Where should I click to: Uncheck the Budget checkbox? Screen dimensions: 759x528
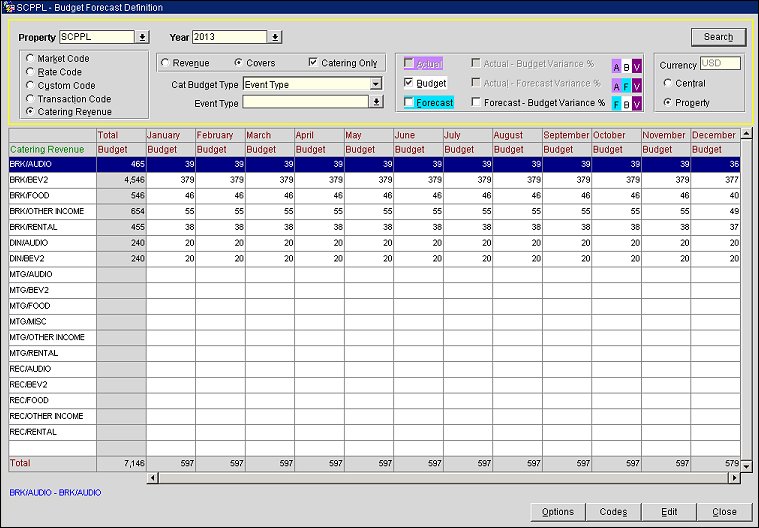click(408, 83)
